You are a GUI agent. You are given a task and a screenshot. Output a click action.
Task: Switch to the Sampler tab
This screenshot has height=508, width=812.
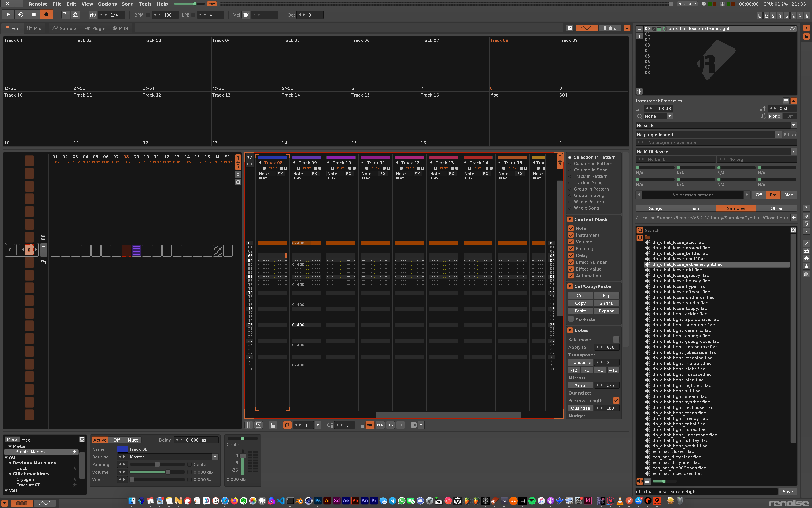click(65, 28)
